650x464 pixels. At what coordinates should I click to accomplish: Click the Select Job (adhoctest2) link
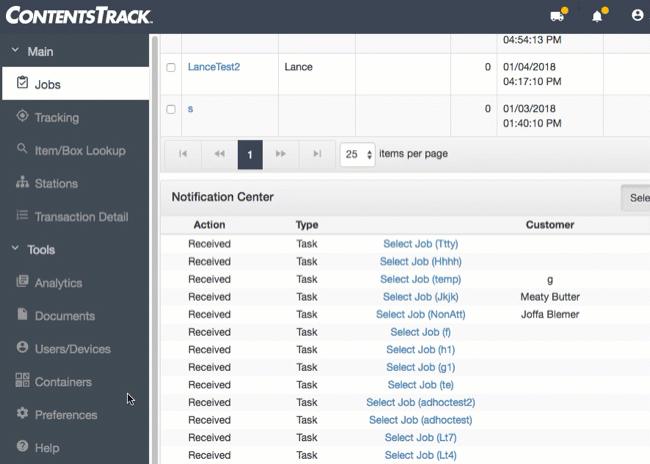click(x=420, y=402)
